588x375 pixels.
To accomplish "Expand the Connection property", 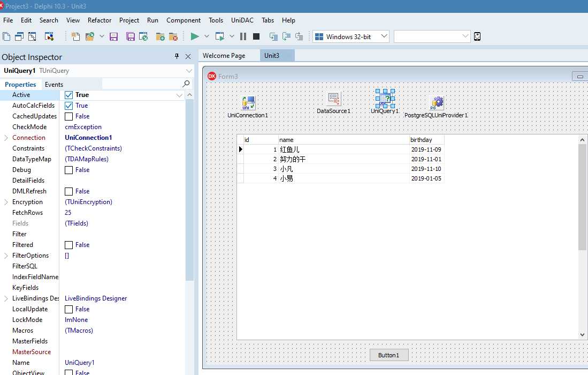I will tap(6, 138).
